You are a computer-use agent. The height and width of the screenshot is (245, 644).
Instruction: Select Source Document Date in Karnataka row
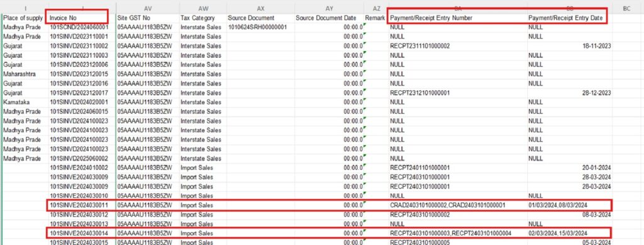click(329, 103)
